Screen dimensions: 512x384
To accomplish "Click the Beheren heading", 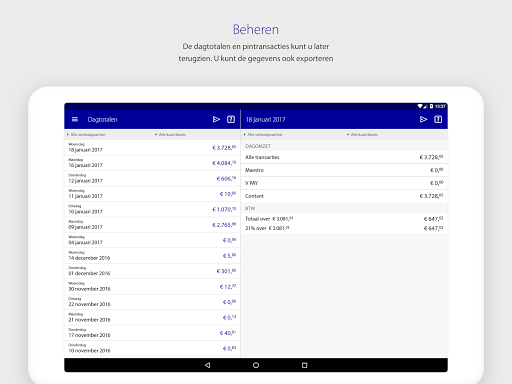I will tap(256, 30).
